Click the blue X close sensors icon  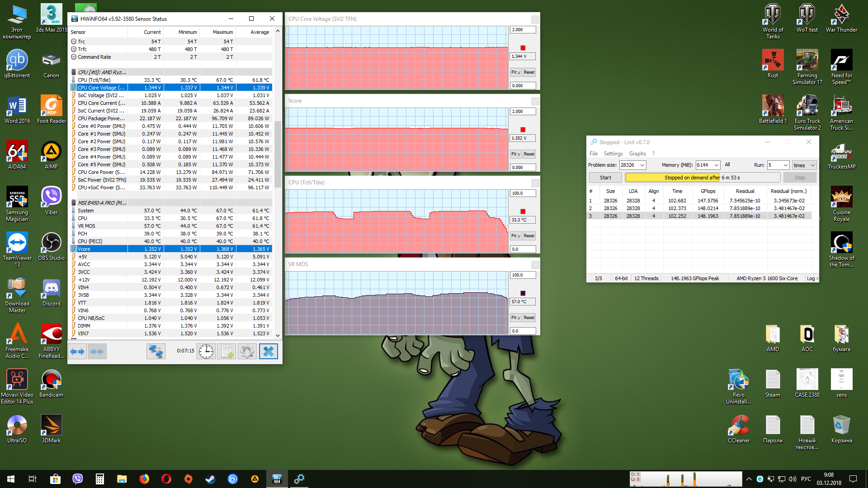tap(268, 352)
